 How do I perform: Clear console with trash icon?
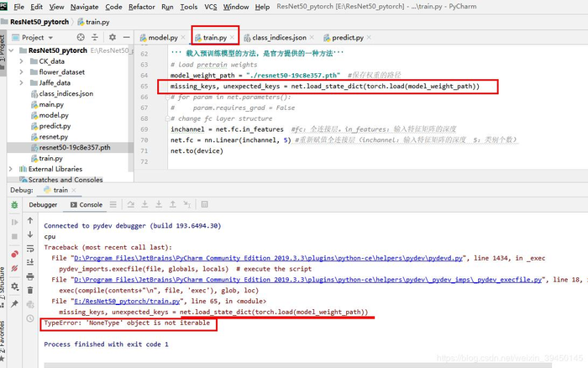(30, 290)
